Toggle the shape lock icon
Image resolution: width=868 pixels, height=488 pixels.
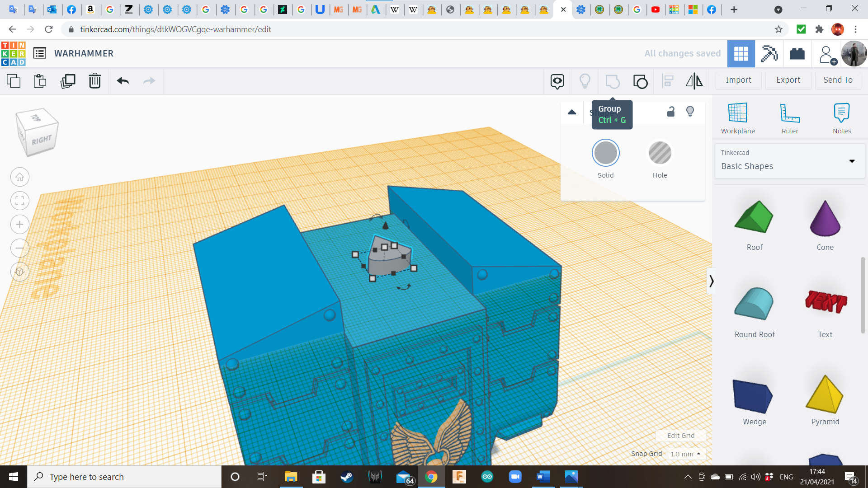click(671, 112)
